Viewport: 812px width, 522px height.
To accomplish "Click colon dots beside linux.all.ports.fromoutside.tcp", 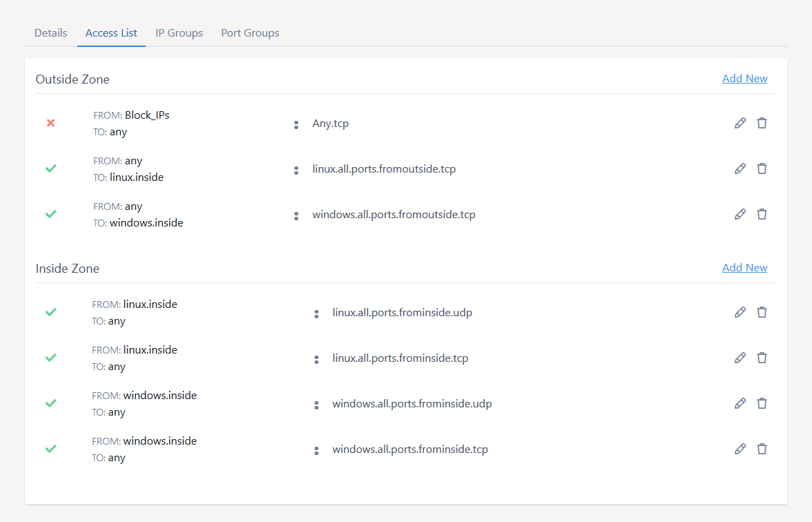I will tap(296, 171).
